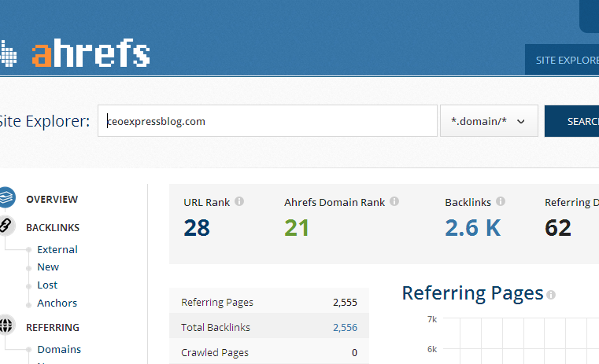
Task: Click the referring domains value 62
Action: [558, 228]
